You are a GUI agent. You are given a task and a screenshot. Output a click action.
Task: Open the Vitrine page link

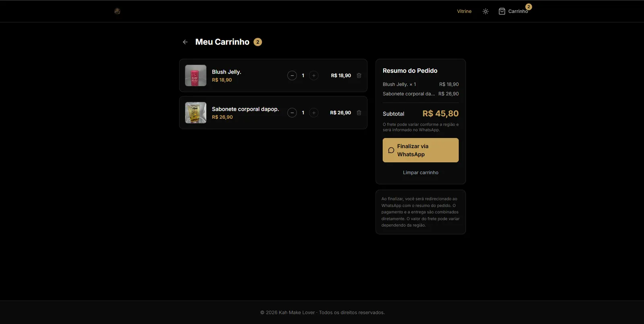(x=464, y=11)
